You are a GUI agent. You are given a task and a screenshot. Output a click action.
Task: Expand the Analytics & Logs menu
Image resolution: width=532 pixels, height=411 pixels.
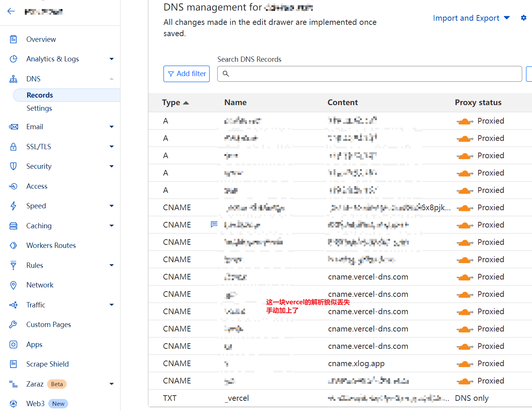(111, 59)
